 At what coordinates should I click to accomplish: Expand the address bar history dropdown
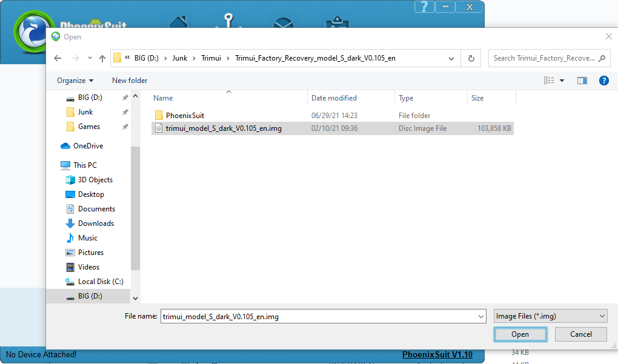click(x=451, y=59)
